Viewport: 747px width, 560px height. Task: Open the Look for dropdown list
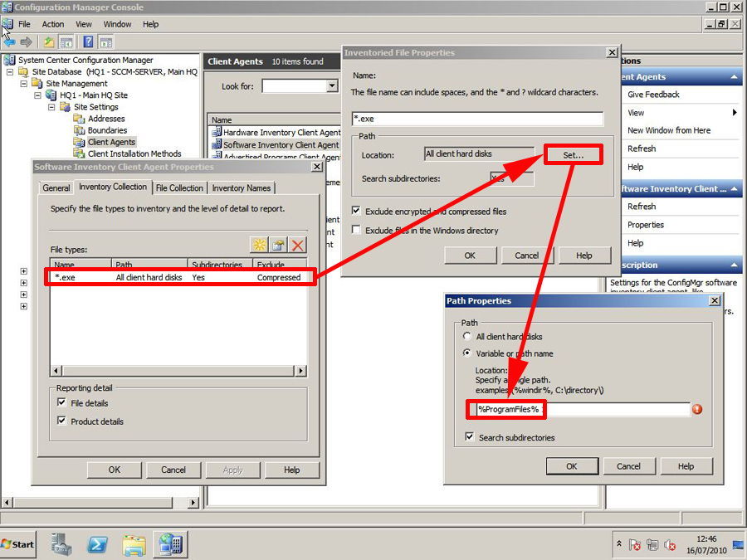332,85
